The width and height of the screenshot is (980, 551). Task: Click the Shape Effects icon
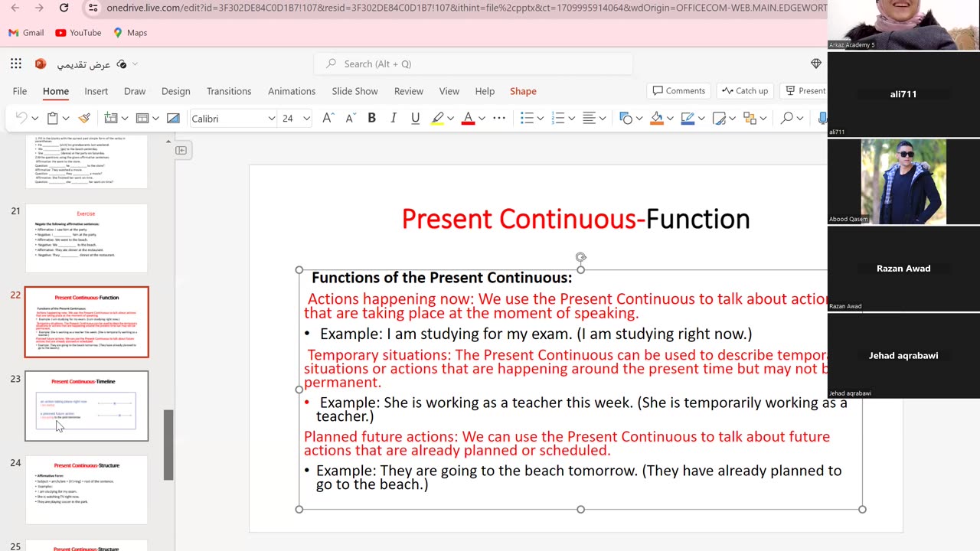718,118
